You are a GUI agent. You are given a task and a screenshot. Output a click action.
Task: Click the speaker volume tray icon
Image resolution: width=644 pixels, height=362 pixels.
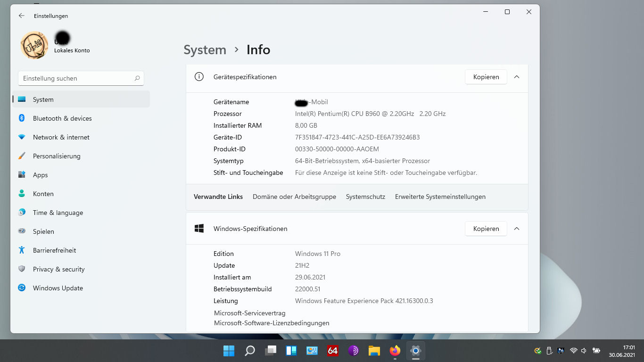point(585,351)
